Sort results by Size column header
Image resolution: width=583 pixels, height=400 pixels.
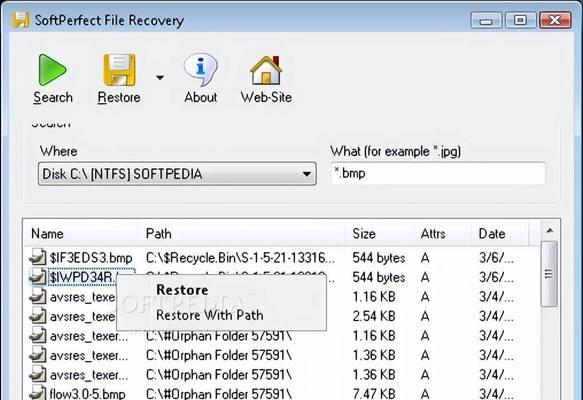(x=380, y=234)
